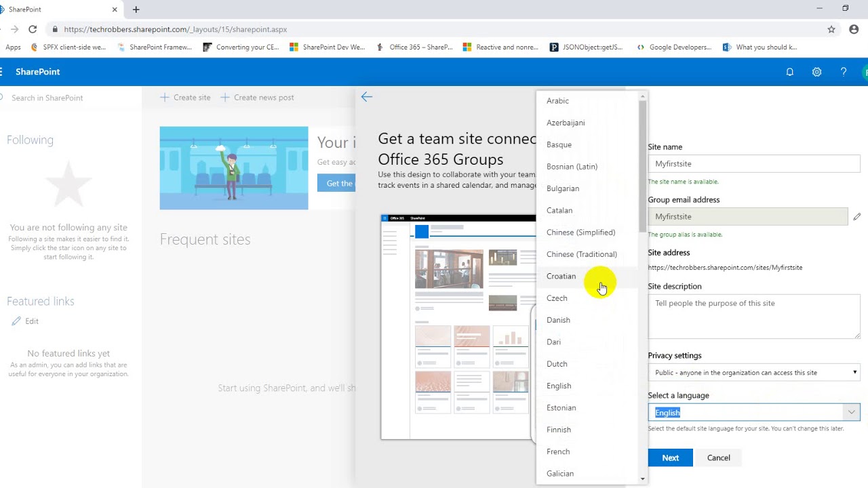The image size is (868, 488).
Task: Pick Chinese (Simplified) language option
Action: coord(587,232)
